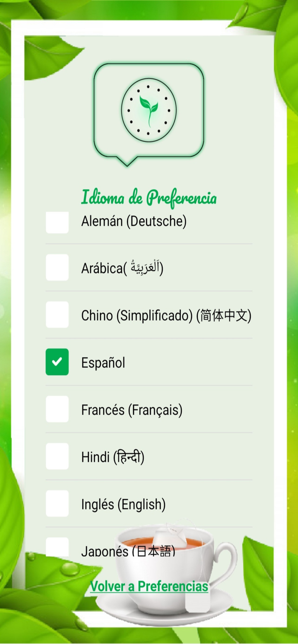Choose the Inglés (English) label text
This screenshot has width=298, height=644.
(124, 505)
